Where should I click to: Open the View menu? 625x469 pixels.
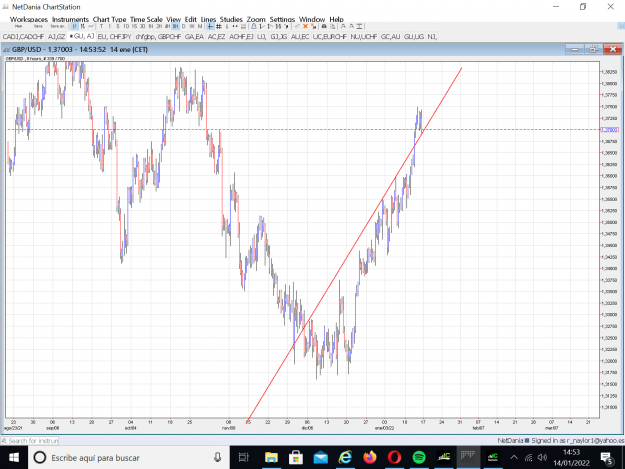173,19
